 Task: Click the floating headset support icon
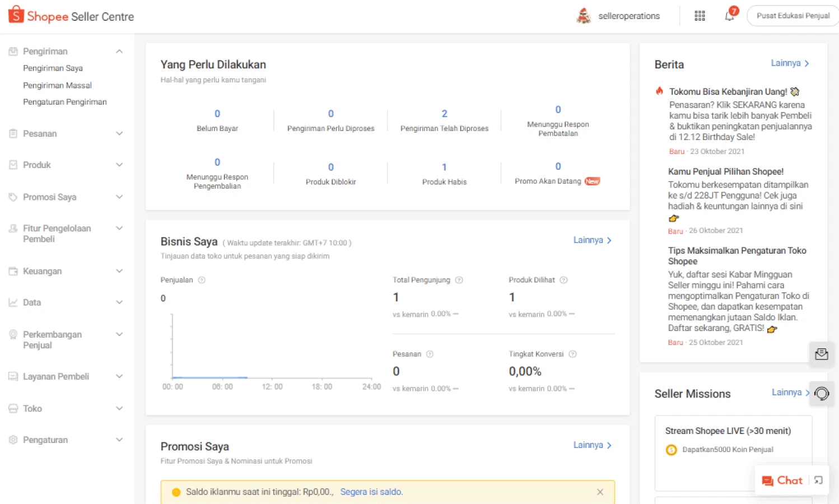(x=821, y=394)
